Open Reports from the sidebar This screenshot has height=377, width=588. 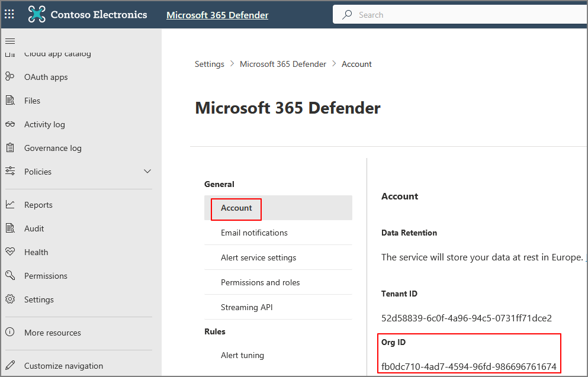coord(38,205)
